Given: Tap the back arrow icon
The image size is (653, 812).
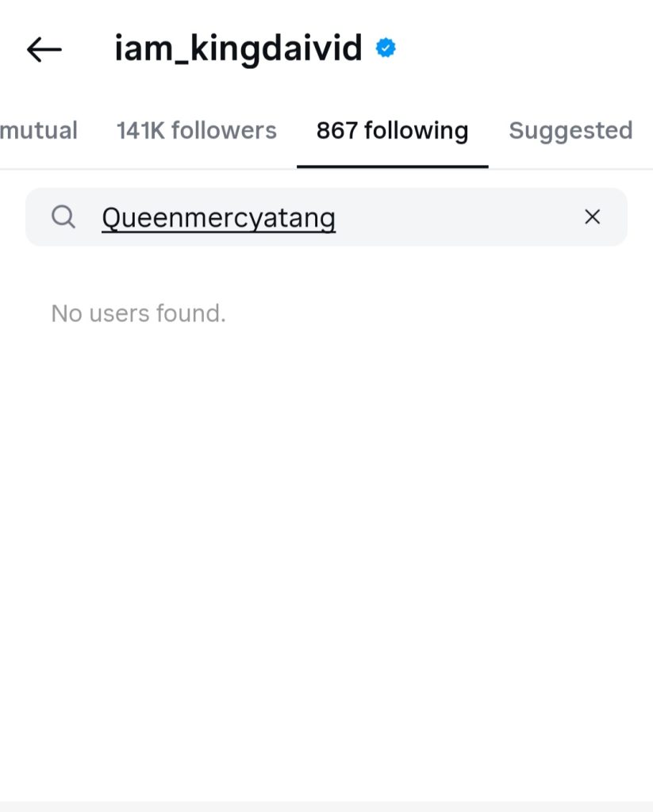Looking at the screenshot, I should pos(44,50).
